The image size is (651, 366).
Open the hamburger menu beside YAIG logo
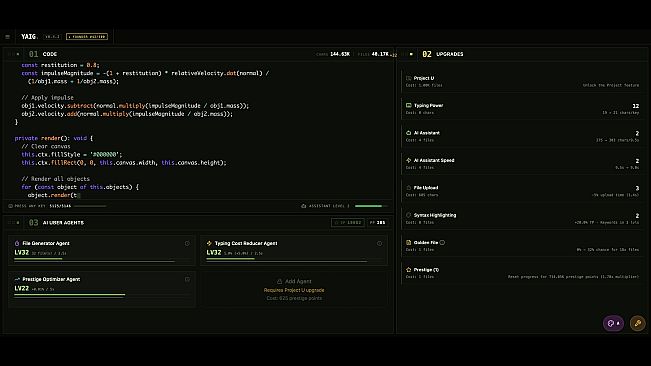pos(7,37)
